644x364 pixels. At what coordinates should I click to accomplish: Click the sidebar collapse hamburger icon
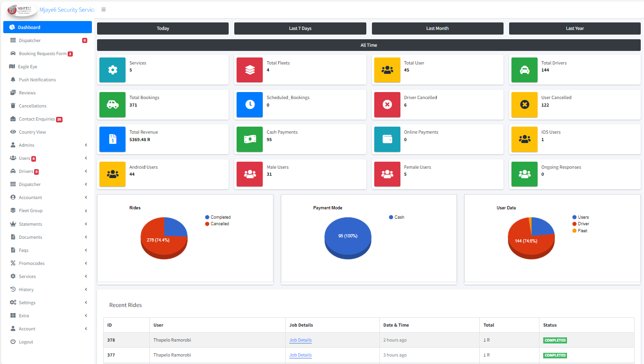(103, 9)
